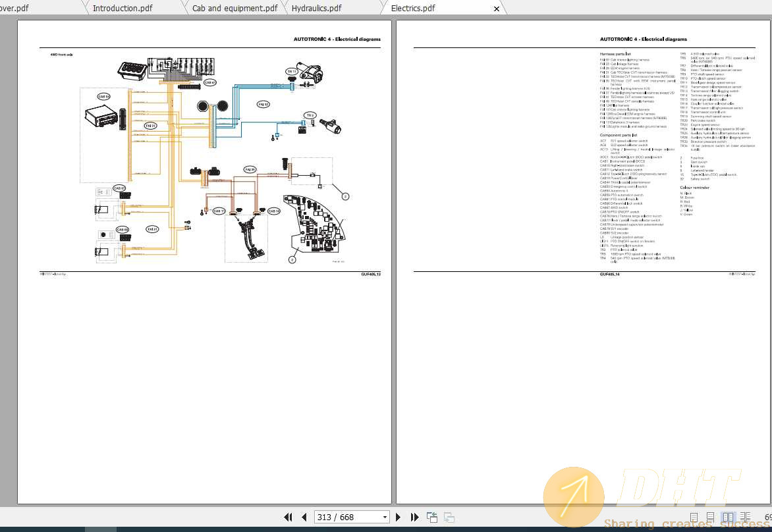The width and height of the screenshot is (772, 532).
Task: Select continuous facing pages layout
Action: coord(745,518)
